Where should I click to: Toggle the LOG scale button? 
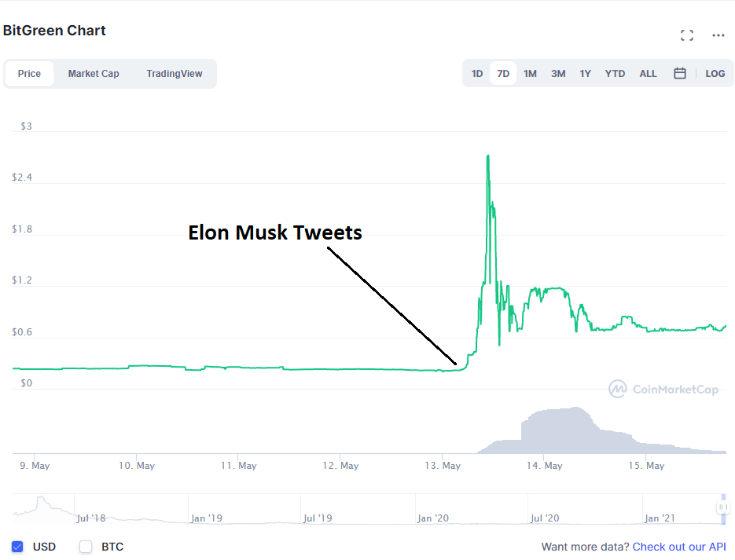715,74
